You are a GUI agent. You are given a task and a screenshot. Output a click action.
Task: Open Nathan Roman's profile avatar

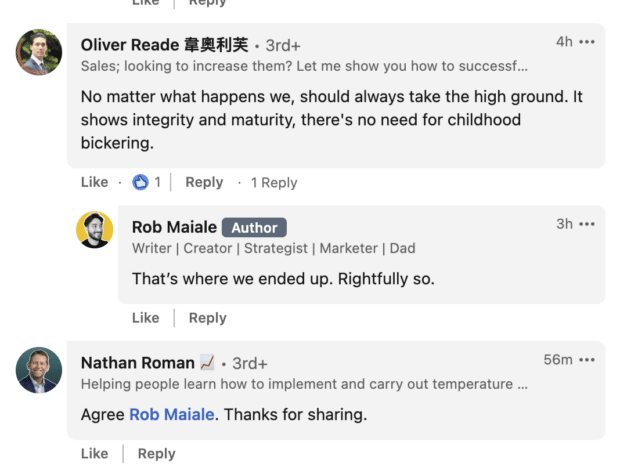pos(39,370)
